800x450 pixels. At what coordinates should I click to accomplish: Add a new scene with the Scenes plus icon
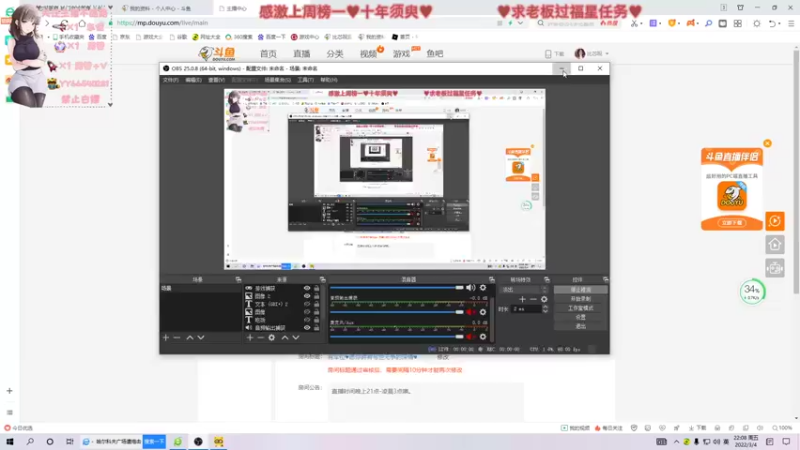[x=166, y=337]
